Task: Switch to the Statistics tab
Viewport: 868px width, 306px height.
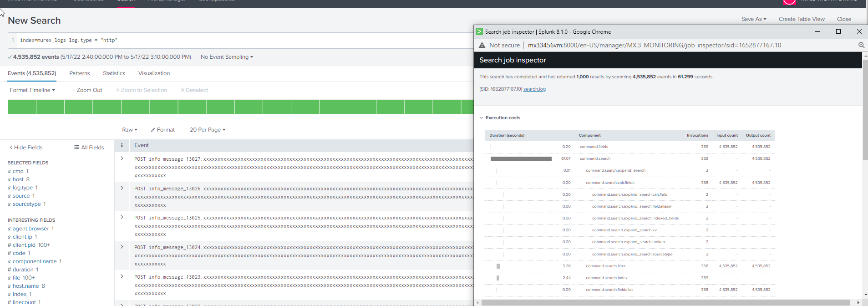Action: coord(114,73)
